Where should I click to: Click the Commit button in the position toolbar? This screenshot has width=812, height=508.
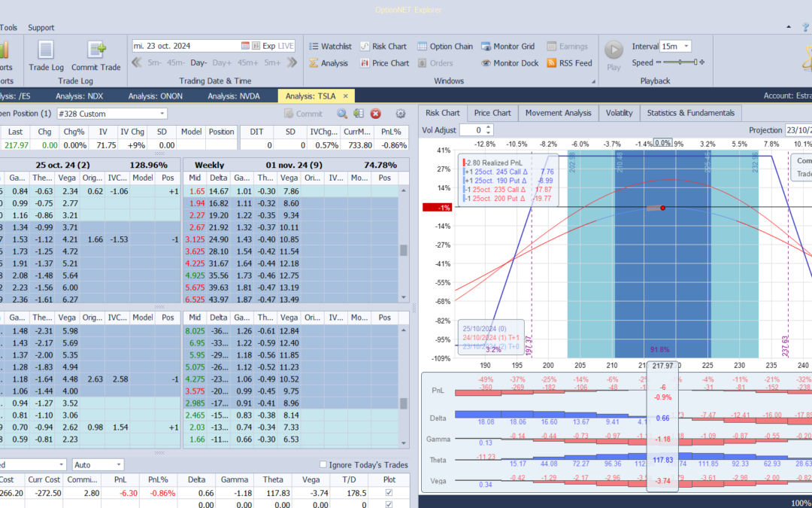304,114
